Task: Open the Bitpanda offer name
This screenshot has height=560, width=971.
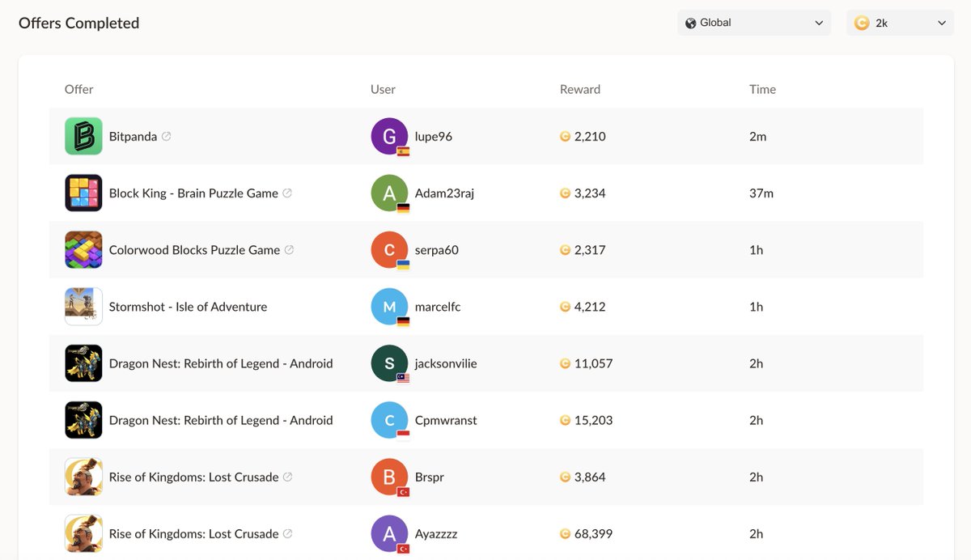Action: pyautogui.click(x=133, y=136)
